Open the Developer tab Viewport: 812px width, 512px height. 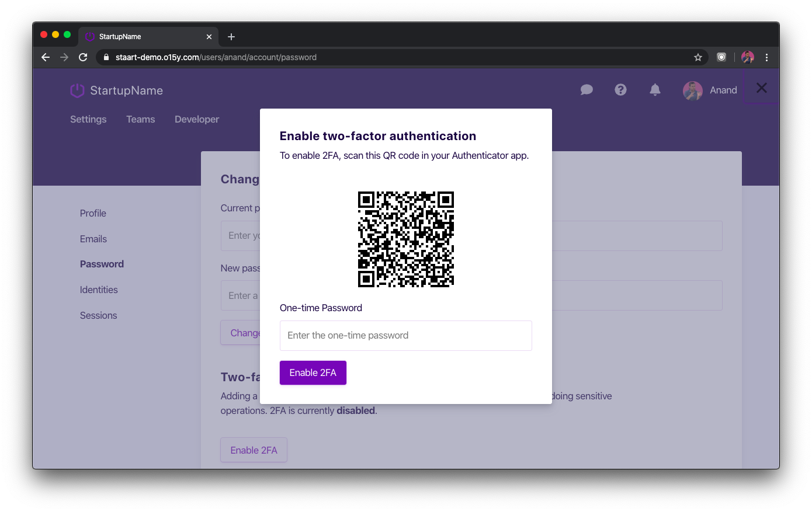click(197, 119)
